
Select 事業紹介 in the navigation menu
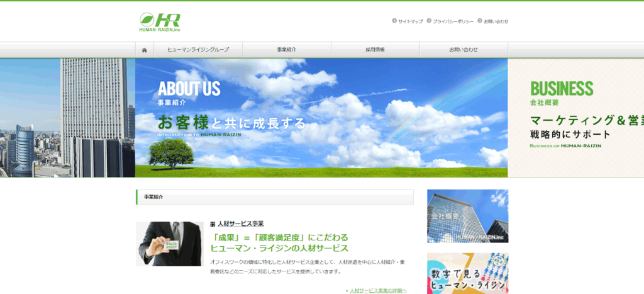pyautogui.click(x=287, y=50)
